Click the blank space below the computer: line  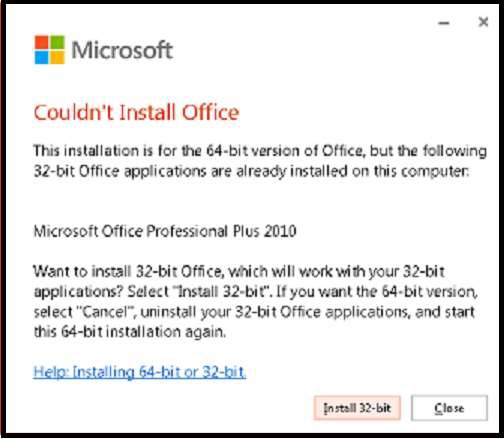260,202
